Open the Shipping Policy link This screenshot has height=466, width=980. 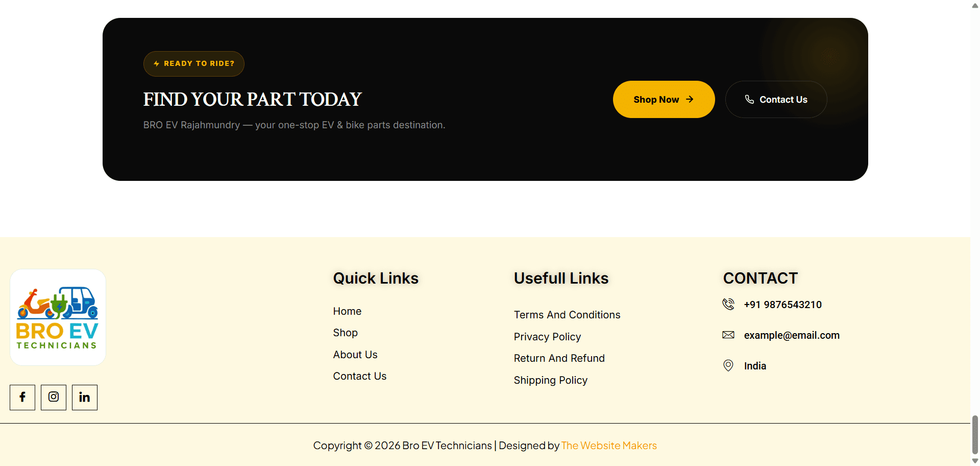pyautogui.click(x=551, y=380)
